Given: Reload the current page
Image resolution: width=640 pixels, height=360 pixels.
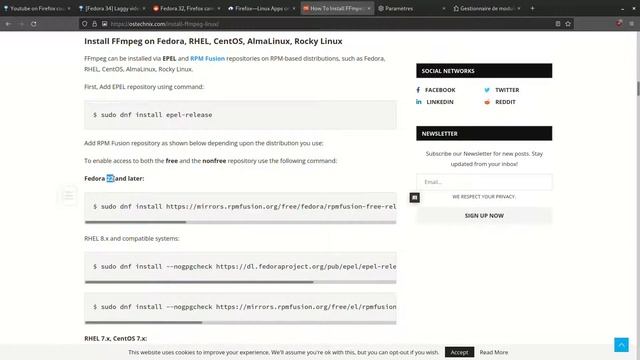Looking at the screenshot, I should pos(34,24).
